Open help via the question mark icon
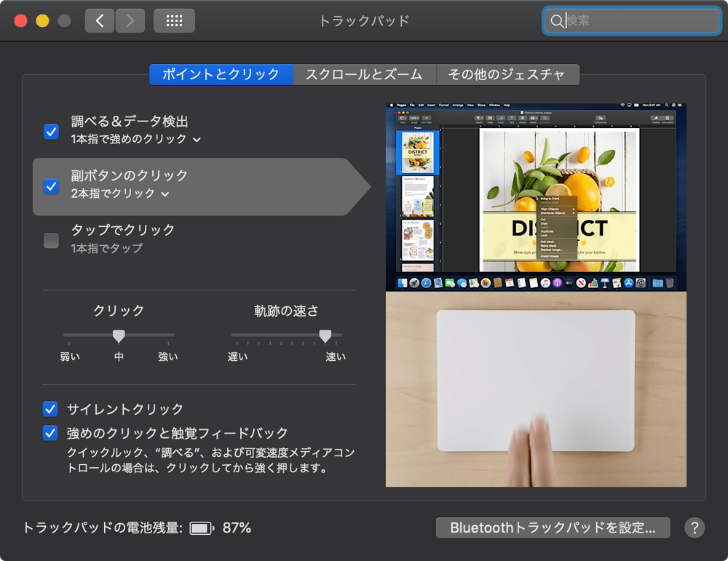 (695, 528)
